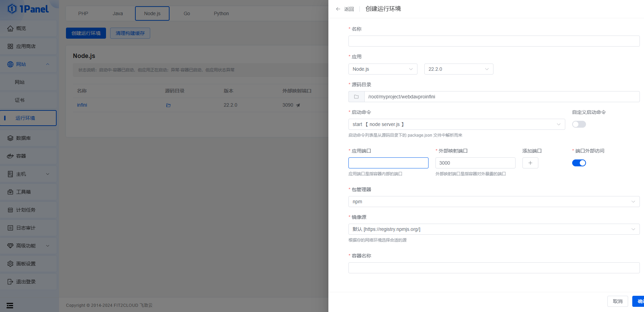
Task: Disable the external port access switch
Action: tap(579, 163)
